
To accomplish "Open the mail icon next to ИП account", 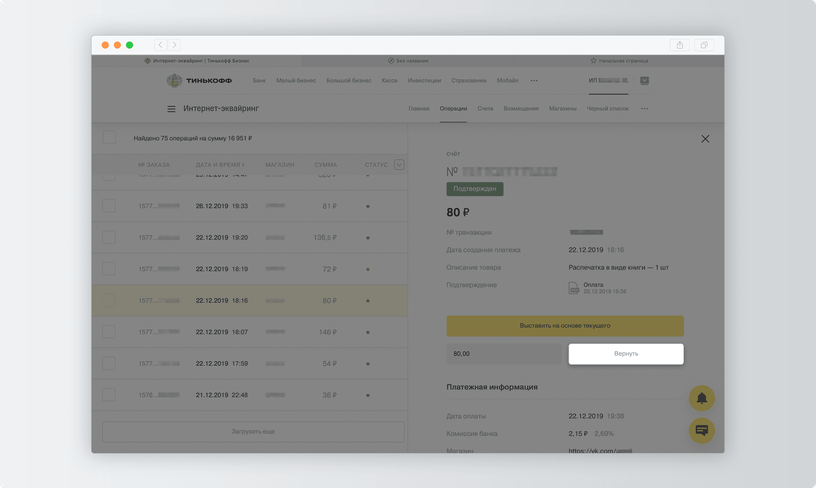I will coord(644,81).
